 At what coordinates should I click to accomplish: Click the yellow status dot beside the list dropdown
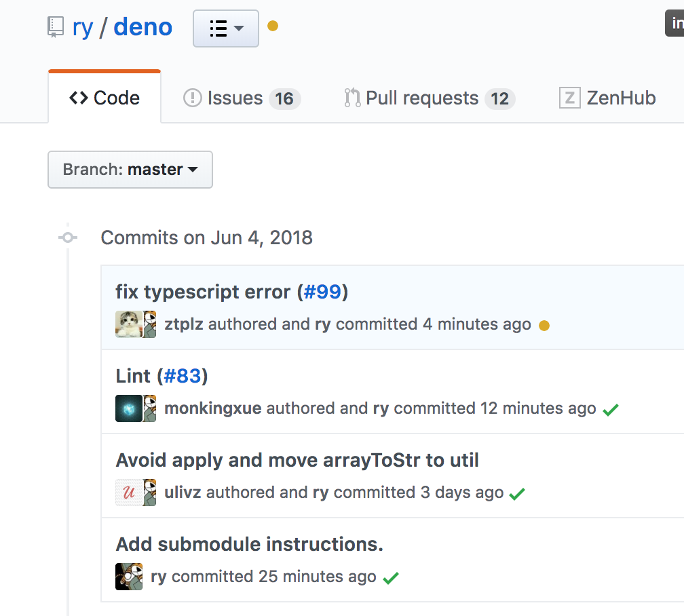pos(273,26)
